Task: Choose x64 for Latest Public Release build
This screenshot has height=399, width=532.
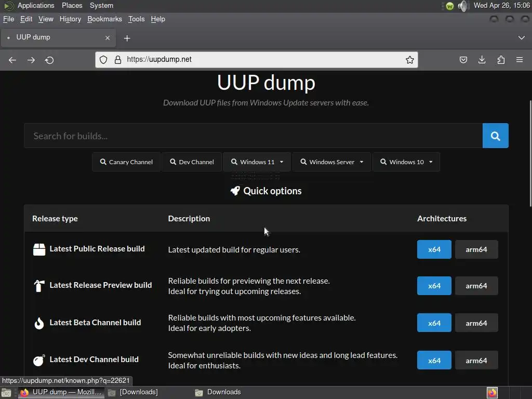Action: tap(434, 249)
